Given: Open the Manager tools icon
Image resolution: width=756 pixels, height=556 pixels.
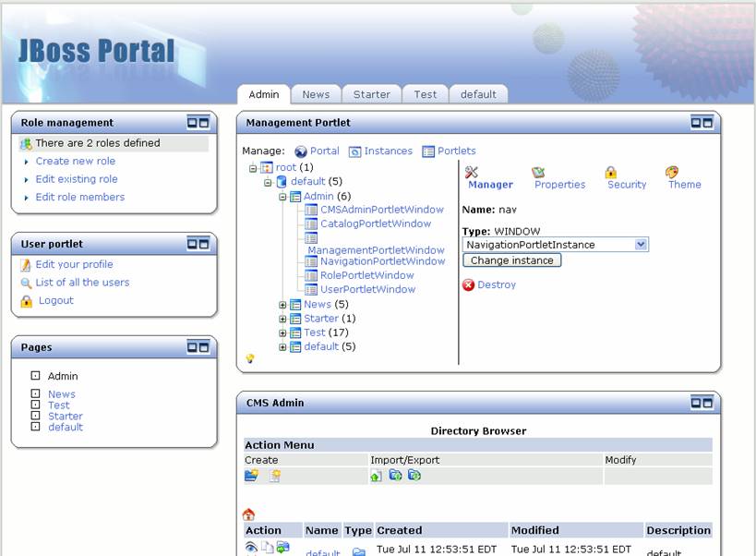Looking at the screenshot, I should 471,172.
